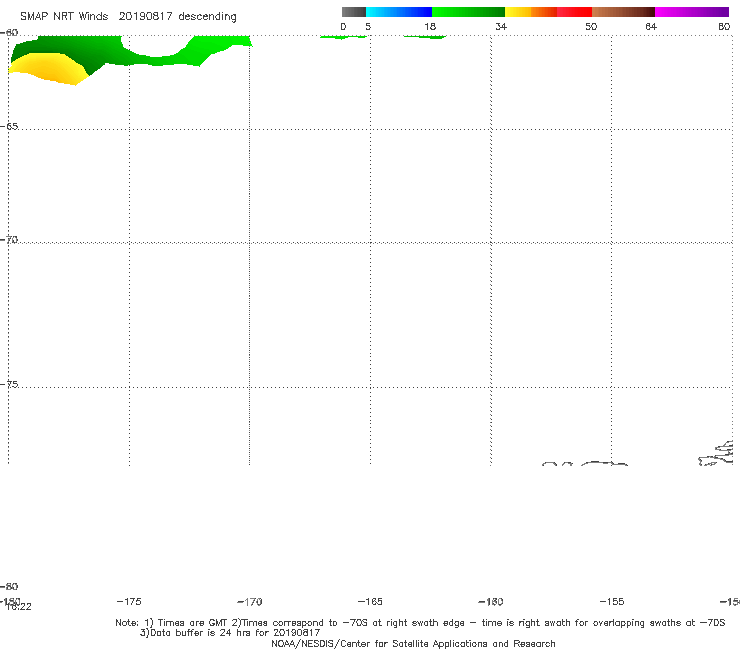740x650 pixels.
Task: Click the NOAA/NESDIS credit line
Action: 413,644
